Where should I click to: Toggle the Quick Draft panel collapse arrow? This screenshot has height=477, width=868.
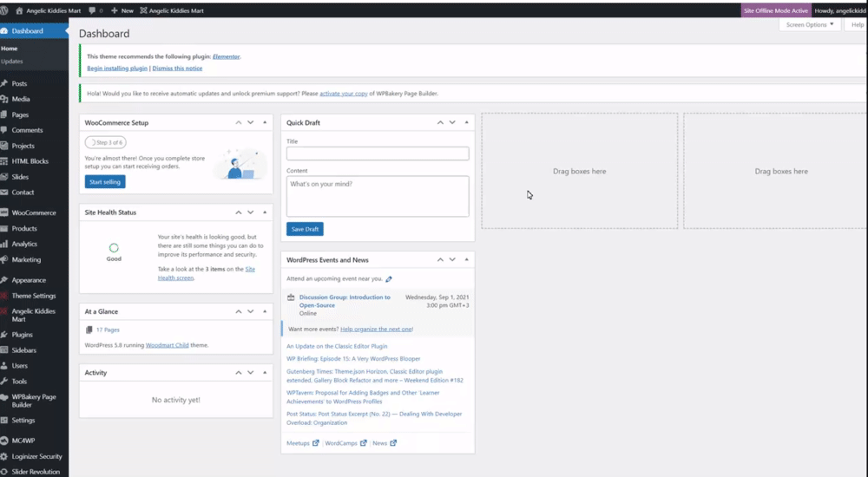[467, 122]
